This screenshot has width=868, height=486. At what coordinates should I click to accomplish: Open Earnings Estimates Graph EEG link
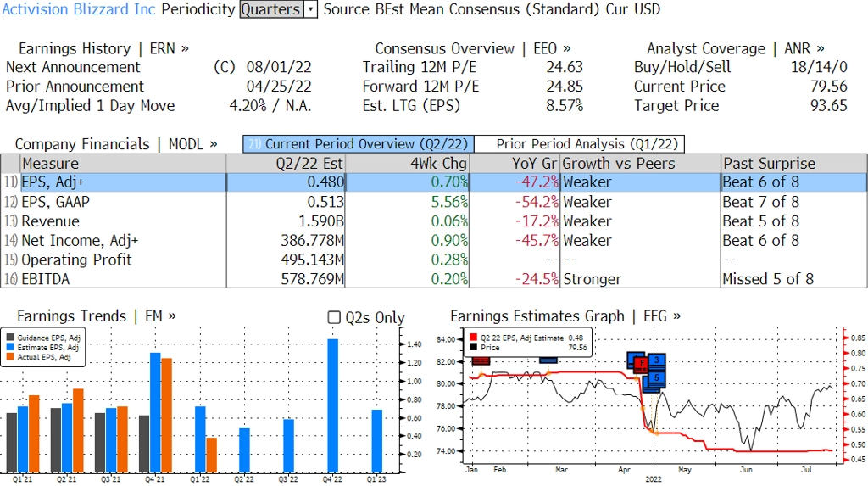pyautogui.click(x=565, y=316)
